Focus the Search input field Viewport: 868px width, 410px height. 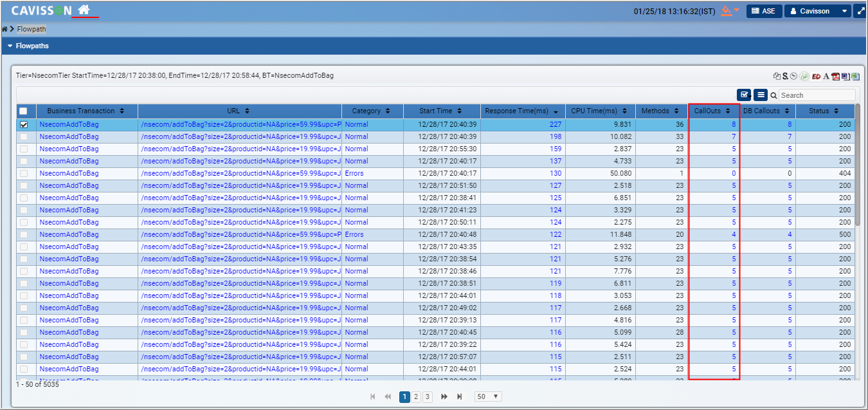click(817, 95)
